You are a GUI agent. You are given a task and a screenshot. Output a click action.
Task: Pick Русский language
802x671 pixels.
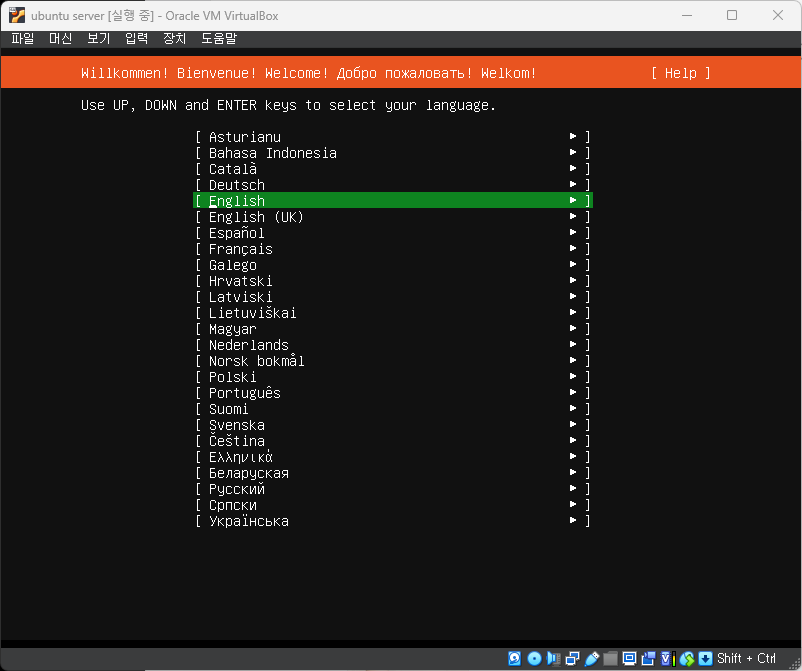click(x=393, y=489)
